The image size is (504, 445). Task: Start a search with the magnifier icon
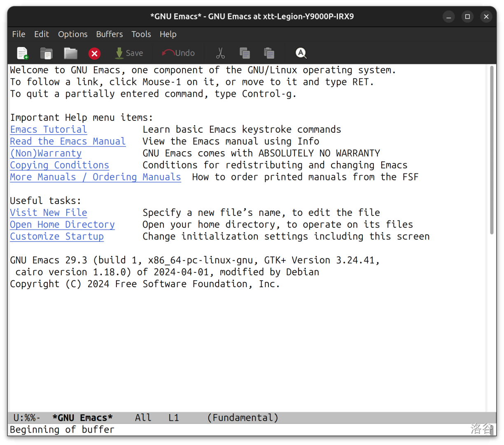(x=301, y=53)
